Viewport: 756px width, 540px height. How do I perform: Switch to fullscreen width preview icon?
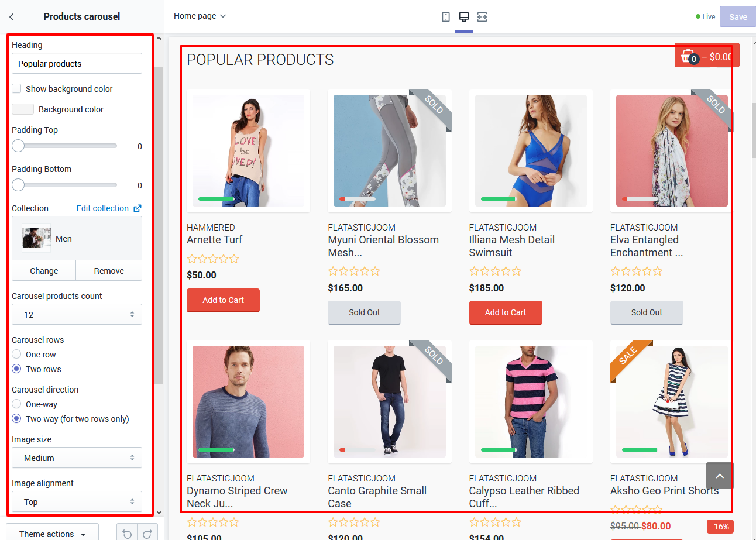coord(482,17)
